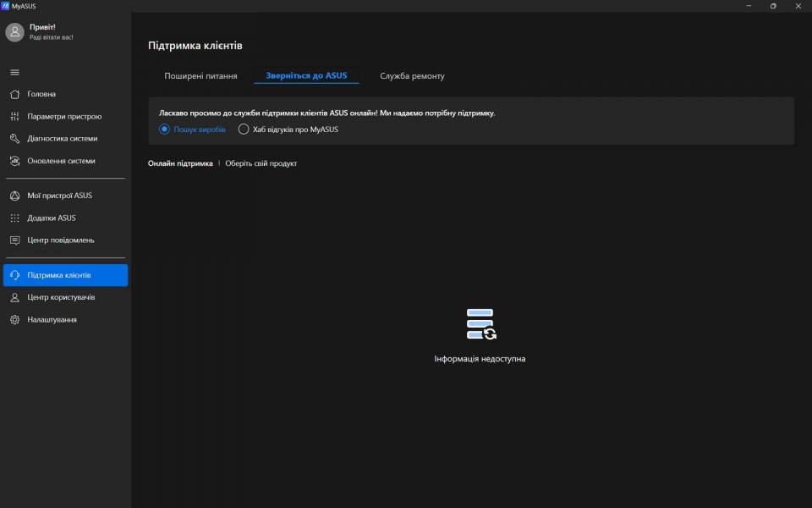
Task: Restore down the MyASUS window
Action: (x=773, y=6)
